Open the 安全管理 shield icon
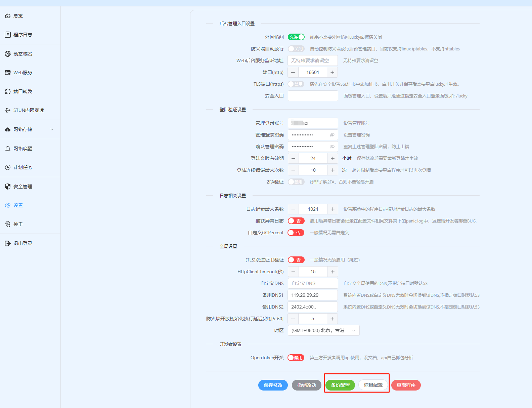The width and height of the screenshot is (532, 408). [x=8, y=187]
